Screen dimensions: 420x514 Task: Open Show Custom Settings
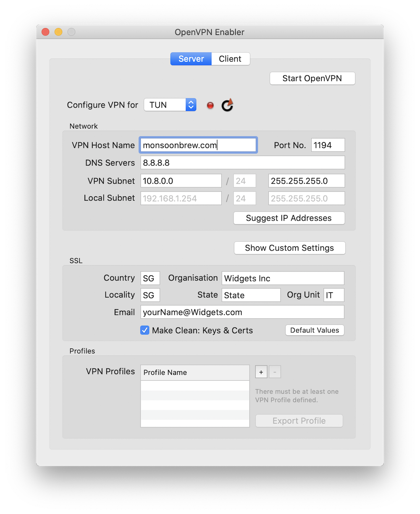(x=289, y=248)
